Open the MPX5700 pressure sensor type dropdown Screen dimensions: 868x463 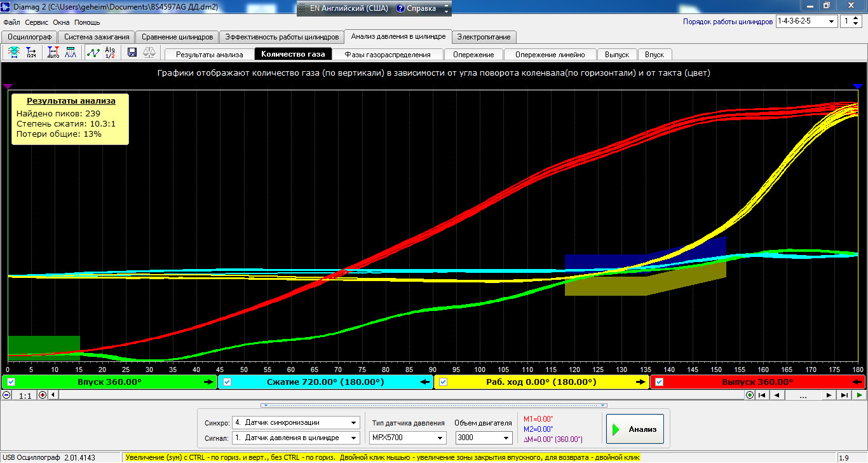[407, 438]
